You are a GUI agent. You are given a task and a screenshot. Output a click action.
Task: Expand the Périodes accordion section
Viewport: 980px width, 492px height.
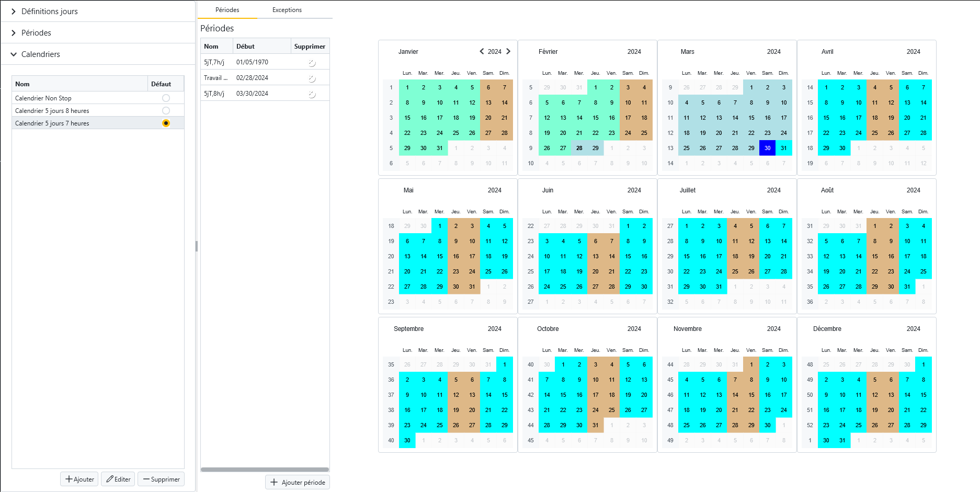click(36, 33)
